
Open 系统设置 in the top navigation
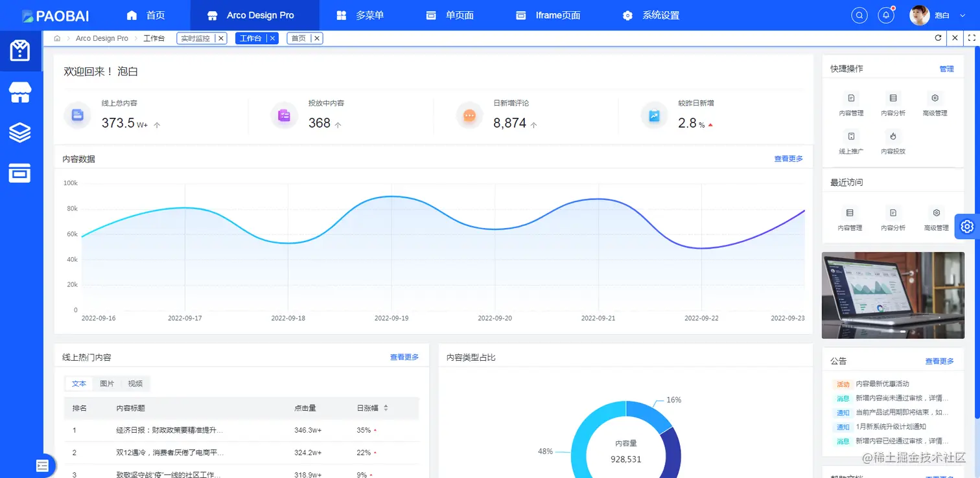click(651, 15)
